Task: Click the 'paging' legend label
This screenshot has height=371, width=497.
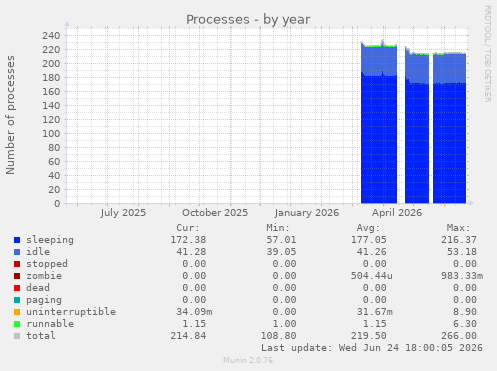Action: (44, 300)
